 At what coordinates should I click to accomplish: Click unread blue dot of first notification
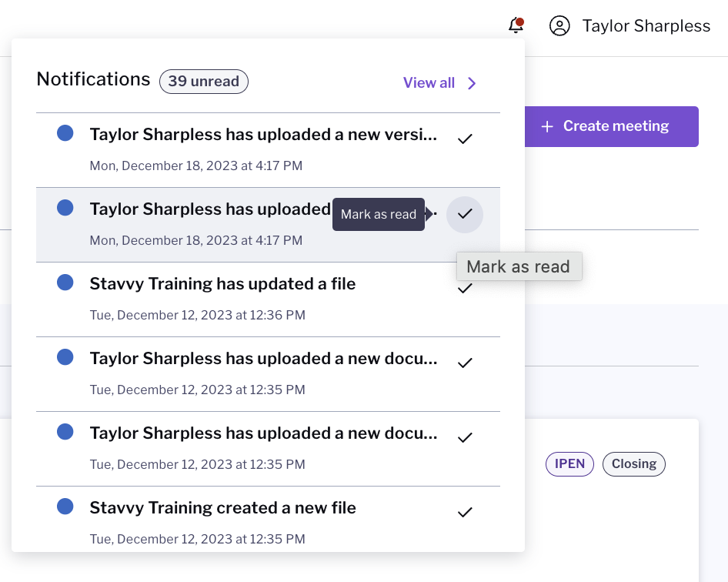click(65, 133)
